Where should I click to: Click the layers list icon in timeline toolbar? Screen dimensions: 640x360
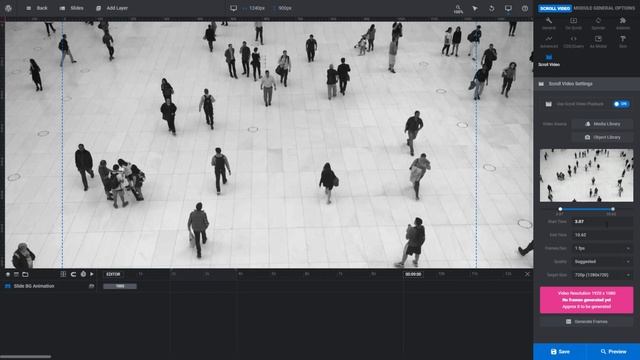(x=16, y=274)
